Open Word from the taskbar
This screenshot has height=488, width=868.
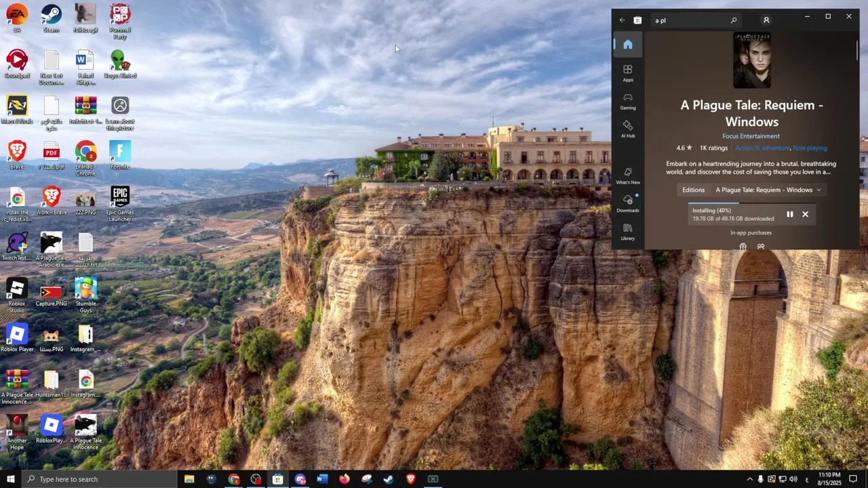coord(322,479)
